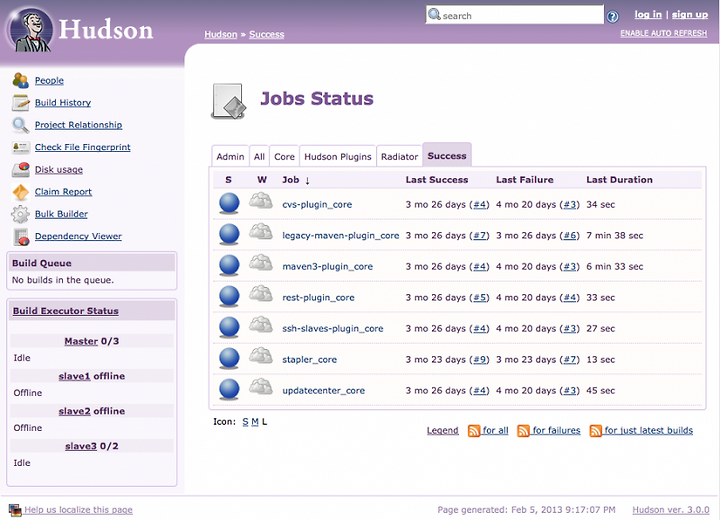Screen dimensions: 720x520
Task: Sort by the S status column header
Action: 228,180
